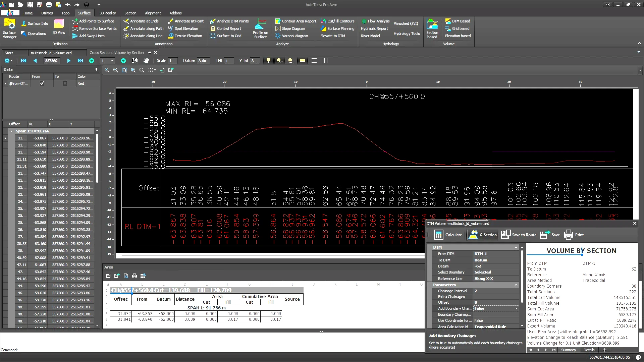Image resolution: width=644 pixels, height=362 pixels.
Task: Jump to first cross section chainage
Action: 23,61
